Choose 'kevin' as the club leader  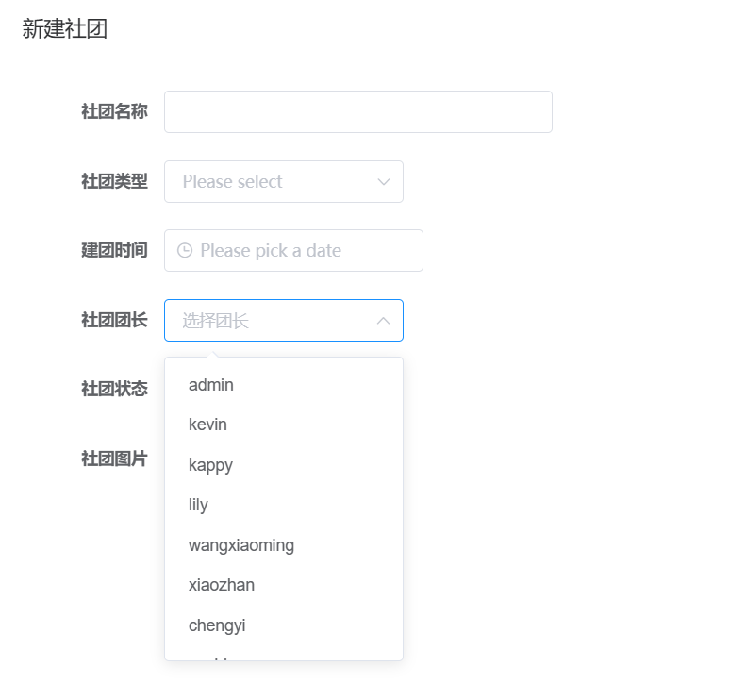207,425
